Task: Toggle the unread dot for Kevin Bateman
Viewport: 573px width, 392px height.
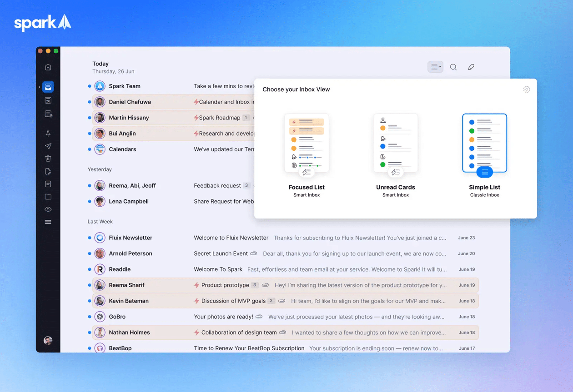Action: click(90, 301)
